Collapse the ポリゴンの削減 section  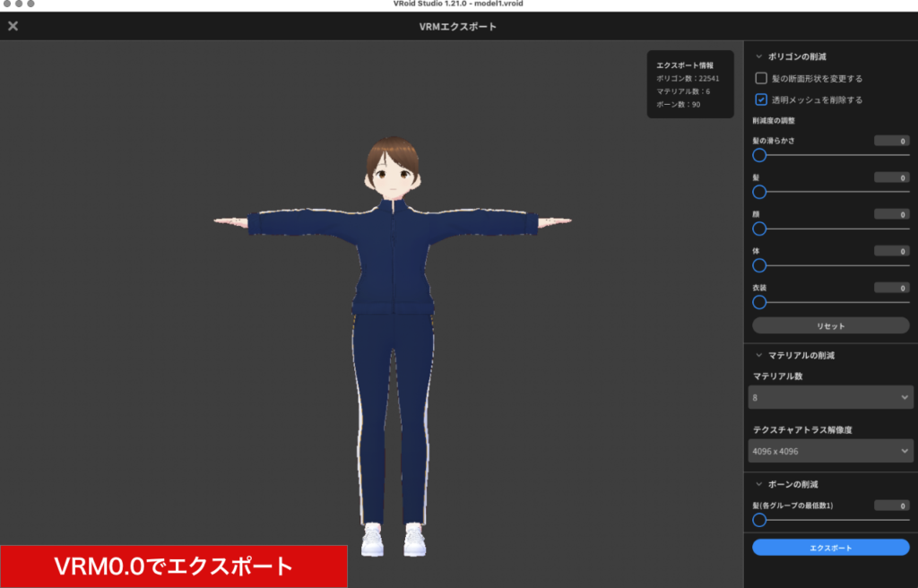coord(758,56)
